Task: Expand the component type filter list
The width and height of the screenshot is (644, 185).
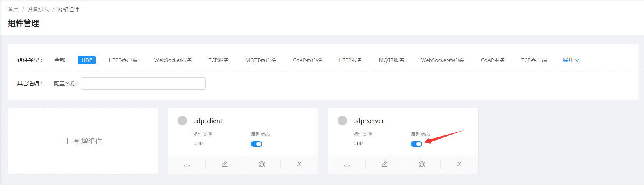Action: point(570,60)
